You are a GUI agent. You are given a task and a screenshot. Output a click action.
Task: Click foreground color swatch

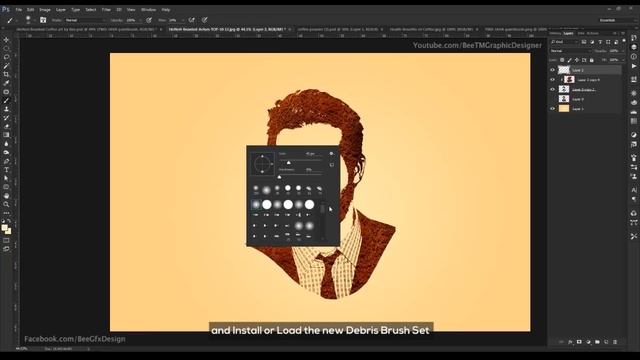(4, 228)
